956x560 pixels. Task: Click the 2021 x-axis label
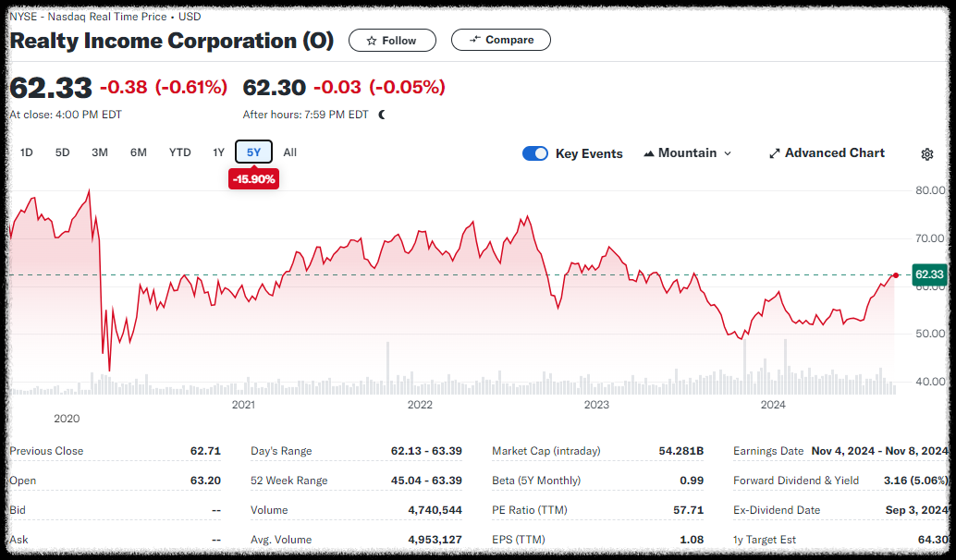[x=243, y=405]
